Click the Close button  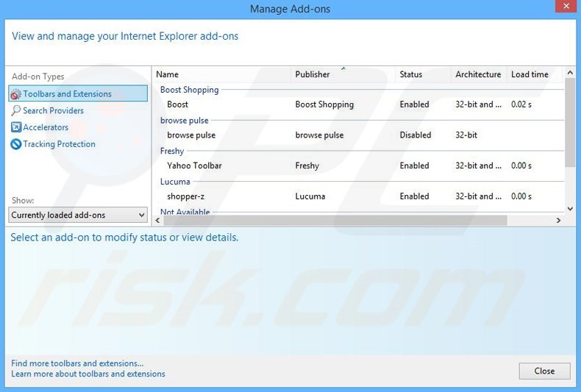tap(544, 371)
